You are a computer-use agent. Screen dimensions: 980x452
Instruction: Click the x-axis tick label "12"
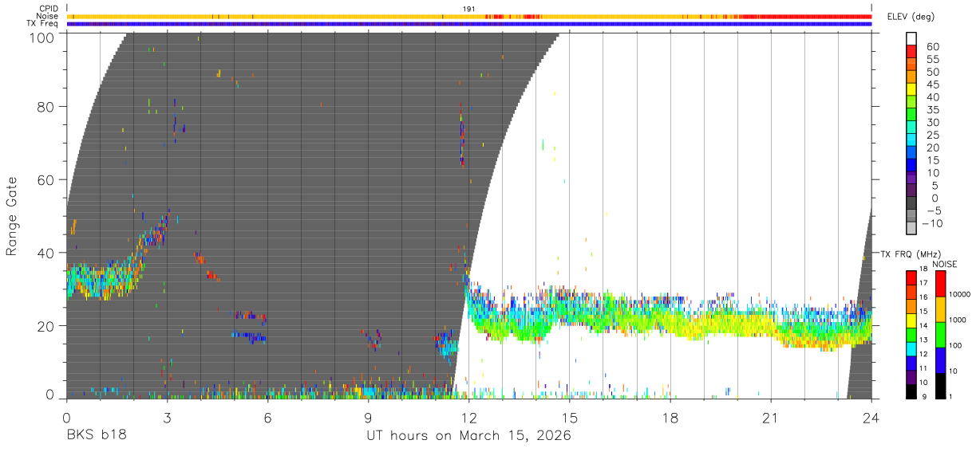(x=468, y=418)
